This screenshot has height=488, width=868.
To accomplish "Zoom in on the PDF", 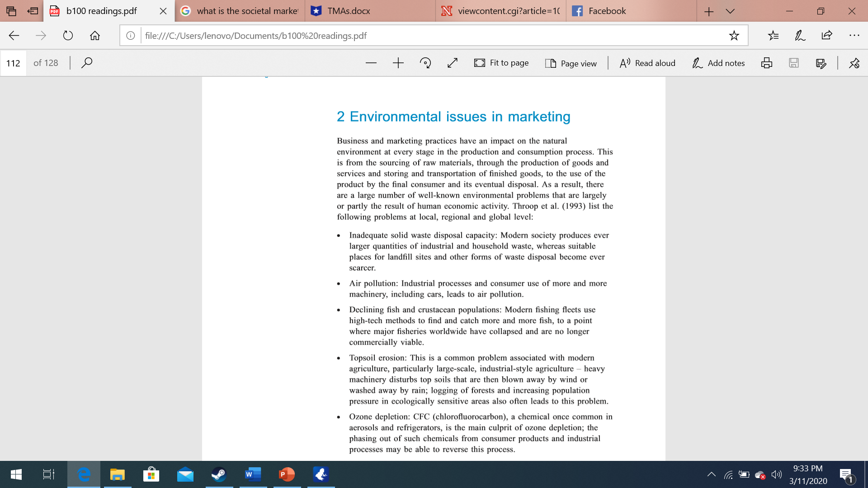I will pyautogui.click(x=398, y=63).
